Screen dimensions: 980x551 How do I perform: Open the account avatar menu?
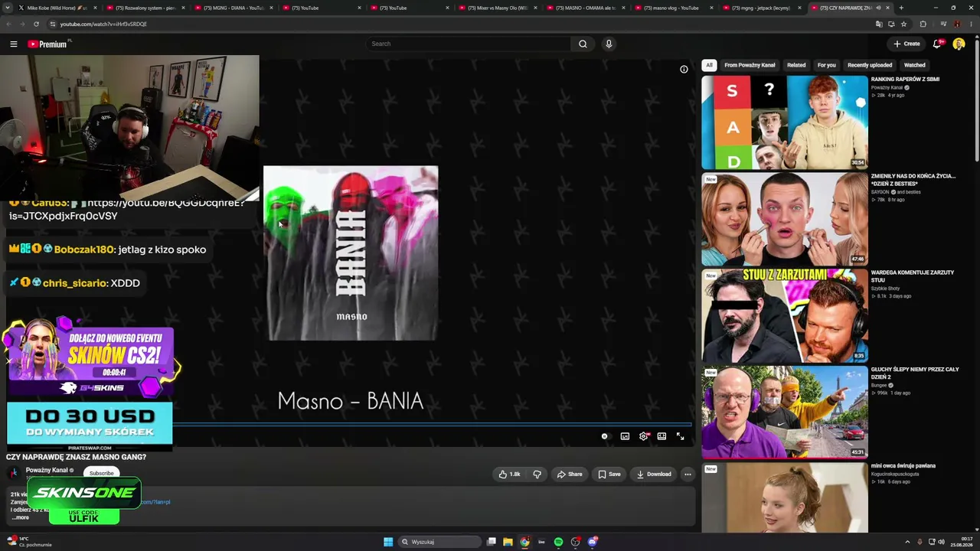click(x=959, y=44)
